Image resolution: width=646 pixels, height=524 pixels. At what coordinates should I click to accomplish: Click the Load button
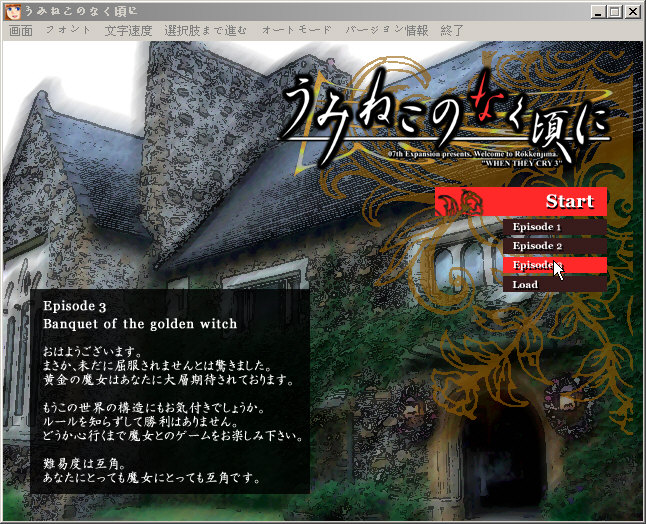click(555, 284)
